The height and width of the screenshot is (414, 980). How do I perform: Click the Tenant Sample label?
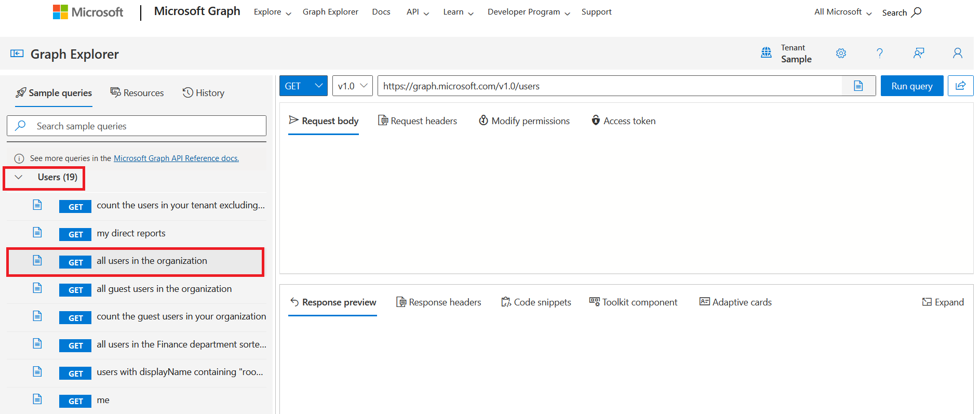pos(796,53)
